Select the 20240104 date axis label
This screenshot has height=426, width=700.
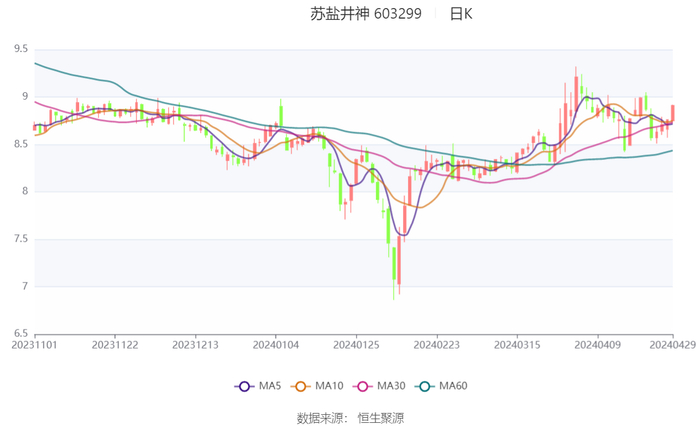[x=274, y=345]
